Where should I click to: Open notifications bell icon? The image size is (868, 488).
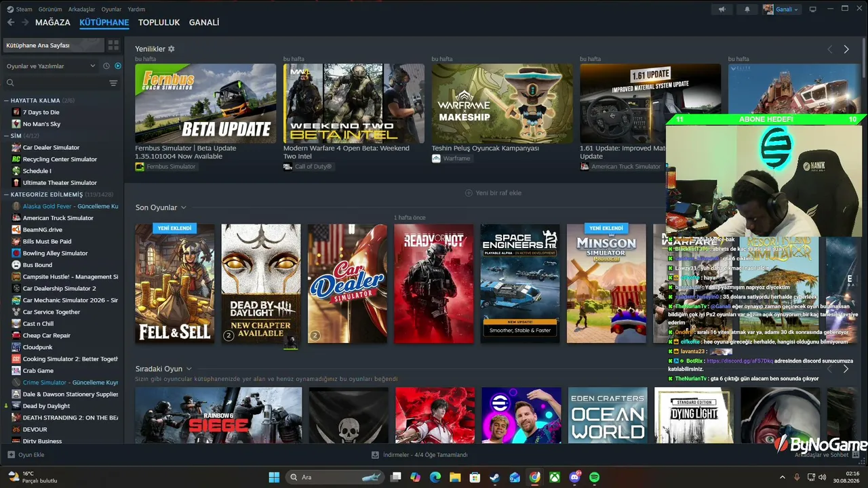[x=747, y=9]
